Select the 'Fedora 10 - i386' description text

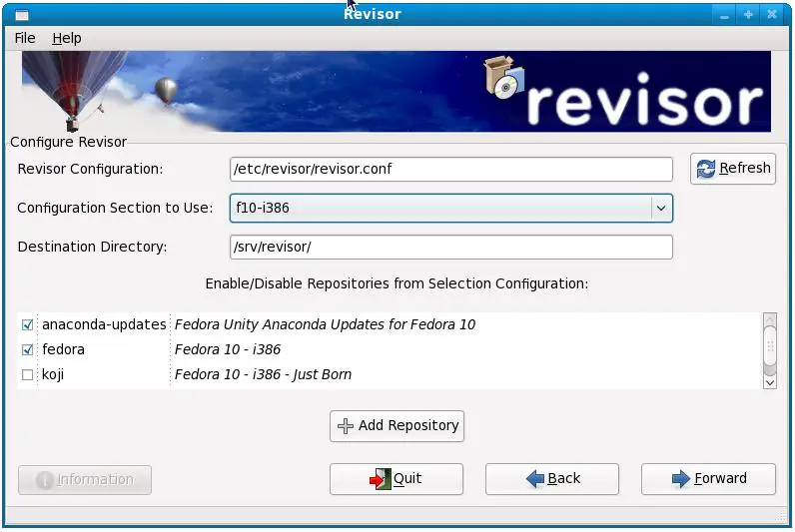(228, 349)
